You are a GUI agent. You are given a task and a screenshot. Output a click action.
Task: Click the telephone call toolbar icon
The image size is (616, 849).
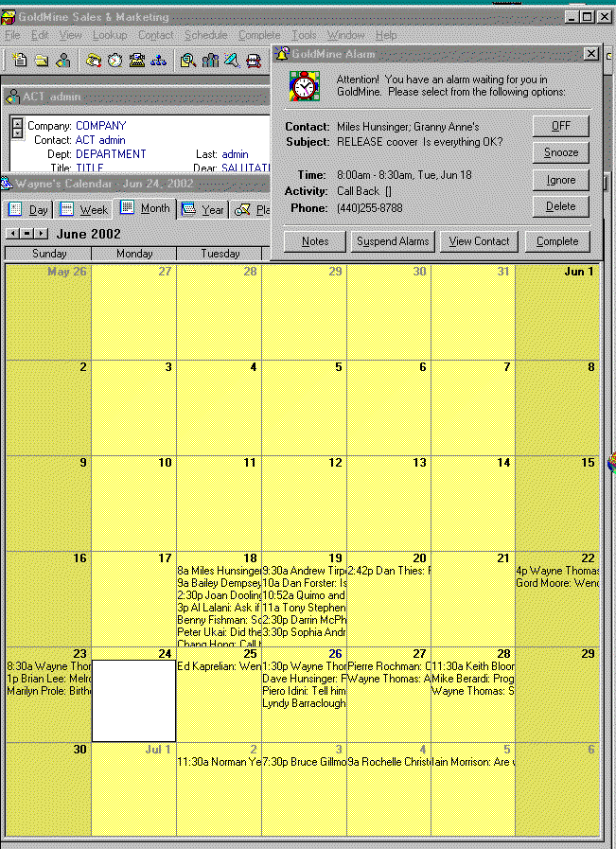coord(94,60)
